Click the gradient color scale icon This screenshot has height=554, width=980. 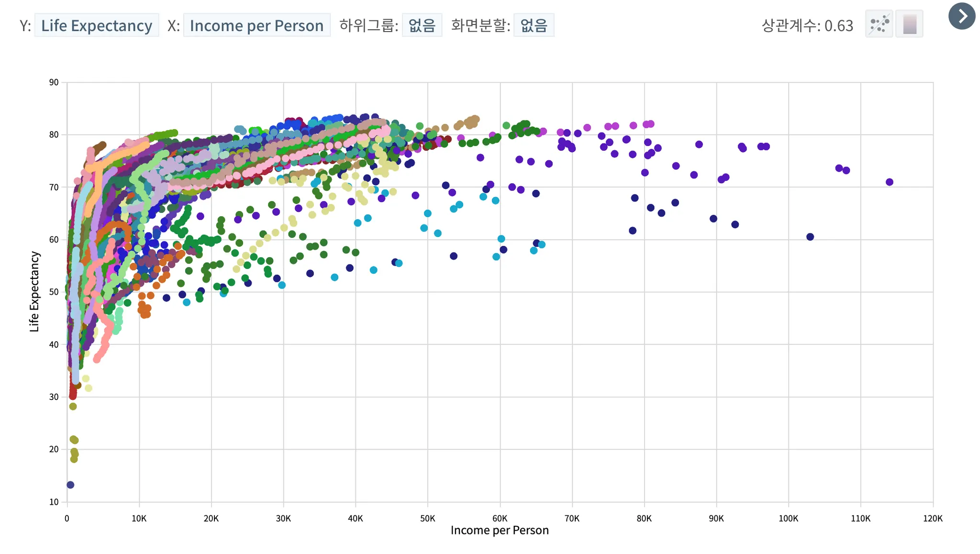[909, 24]
